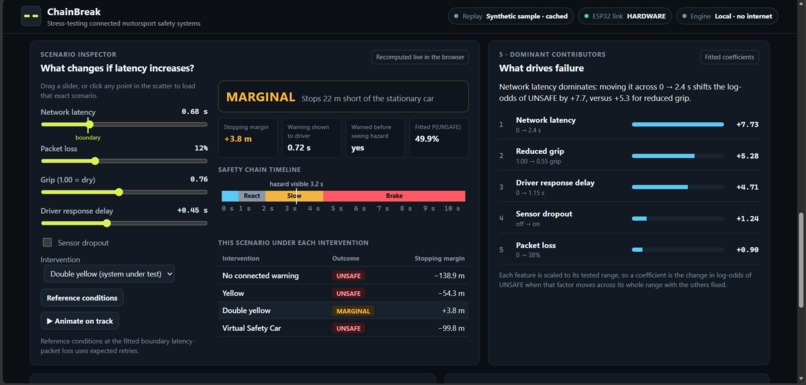Click the Recomputed live in the browser badge
Viewport: 806px width, 385px height.
420,57
